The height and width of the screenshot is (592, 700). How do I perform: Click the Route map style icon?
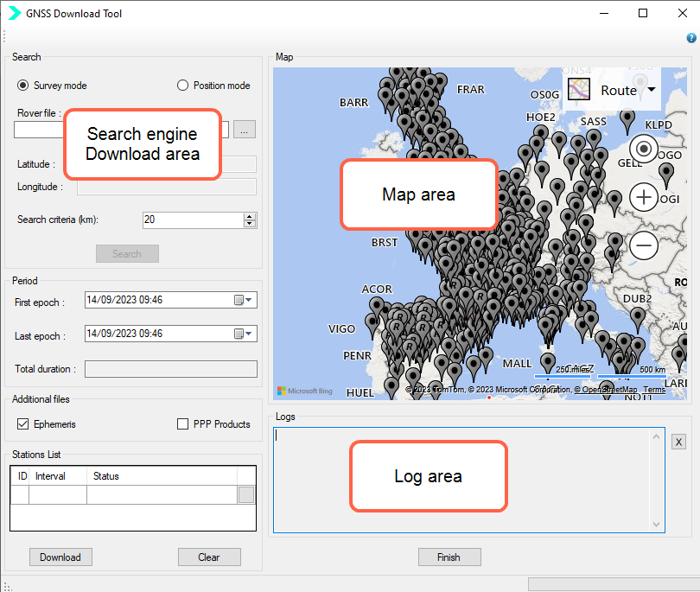(x=579, y=90)
